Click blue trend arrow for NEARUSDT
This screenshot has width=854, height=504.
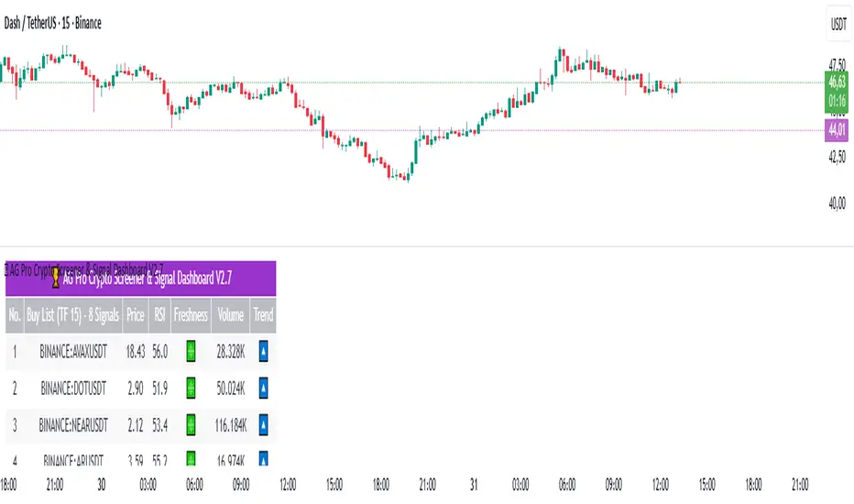click(263, 425)
